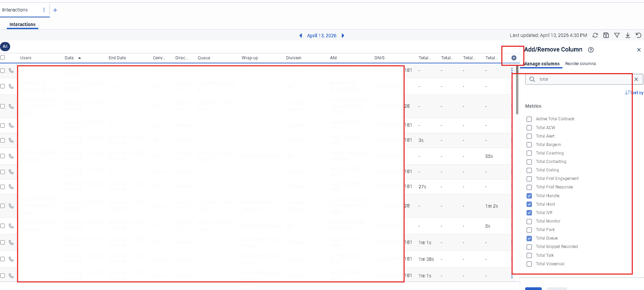Enable the Active Total Callback metric
Screen dimensions: 644x290
529,119
